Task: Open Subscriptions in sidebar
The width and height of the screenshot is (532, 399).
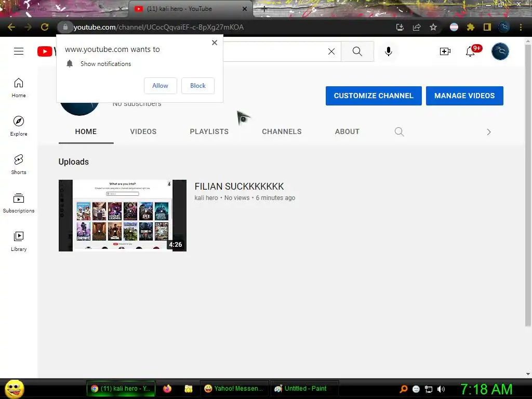Action: (19, 203)
